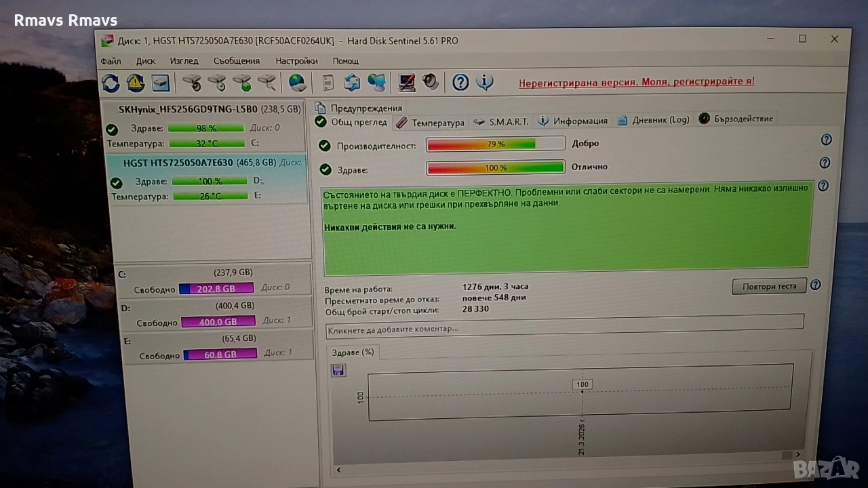Viewport: 868px width, 488px height.
Task: Start the short self-test disk icon
Action: (193, 83)
